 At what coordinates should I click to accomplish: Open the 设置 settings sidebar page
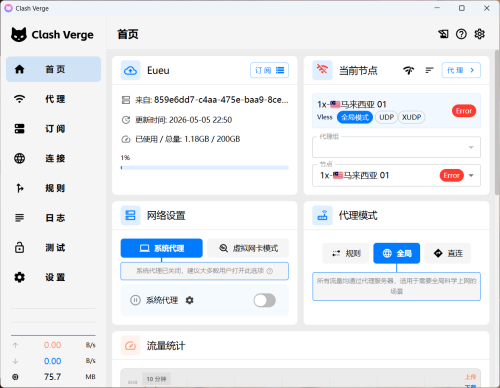53,277
